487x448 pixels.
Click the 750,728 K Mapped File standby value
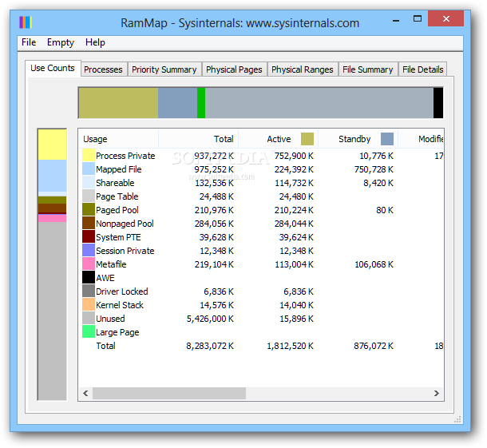click(374, 169)
